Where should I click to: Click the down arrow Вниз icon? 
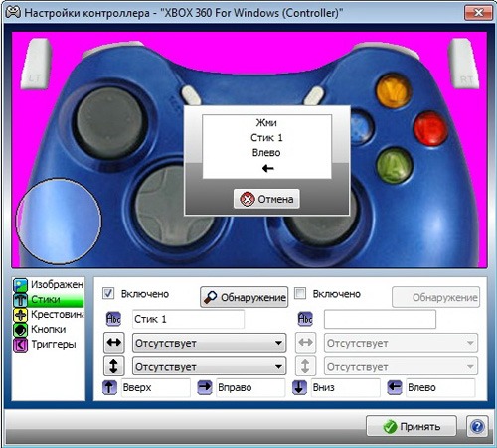[299, 387]
